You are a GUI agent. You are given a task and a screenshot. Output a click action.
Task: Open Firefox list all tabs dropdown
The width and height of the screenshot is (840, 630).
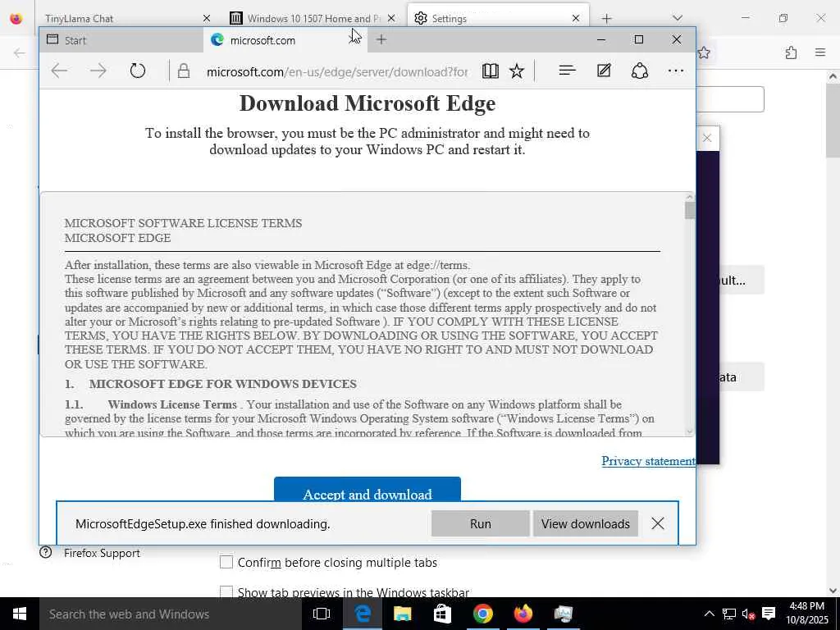coord(677,19)
